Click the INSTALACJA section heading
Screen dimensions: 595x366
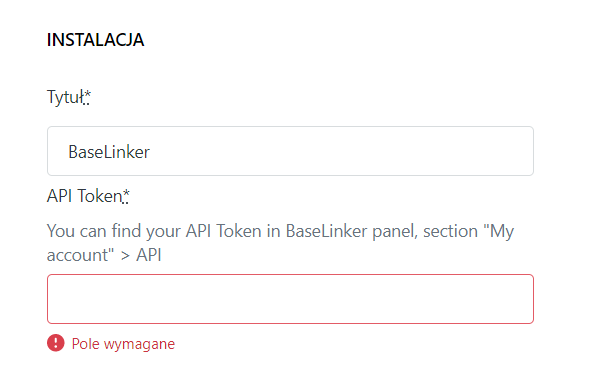pyautogui.click(x=95, y=40)
